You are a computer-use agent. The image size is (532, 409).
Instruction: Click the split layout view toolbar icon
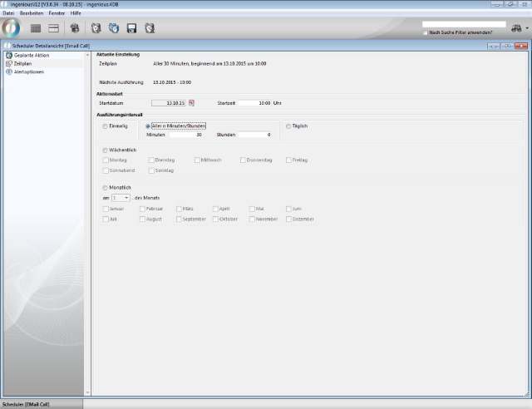[x=53, y=28]
